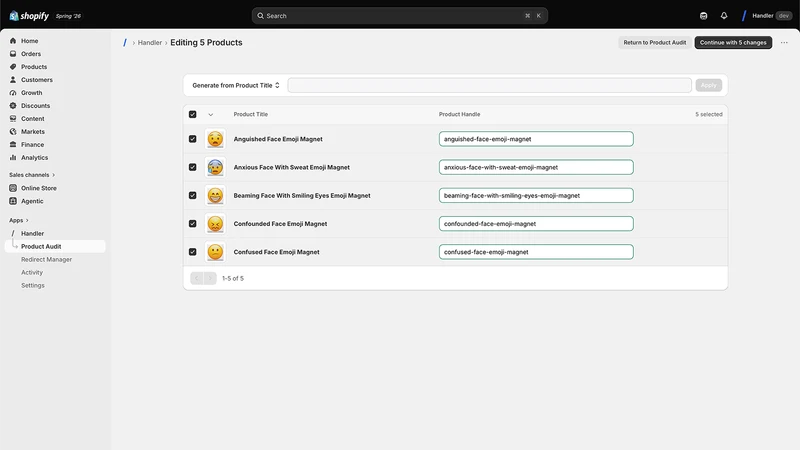Uncheck Beaming Face With Smiling Eyes row
Viewport: 800px width, 450px height.
[x=192, y=195]
